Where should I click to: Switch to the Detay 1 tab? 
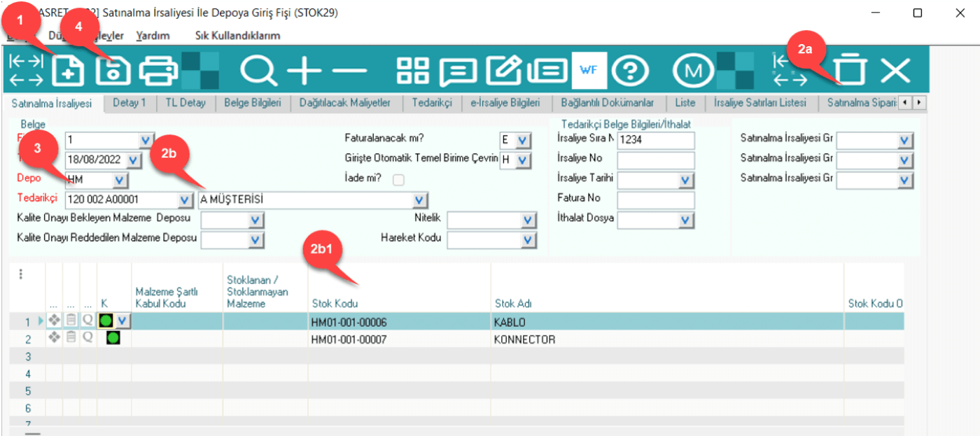tap(129, 103)
